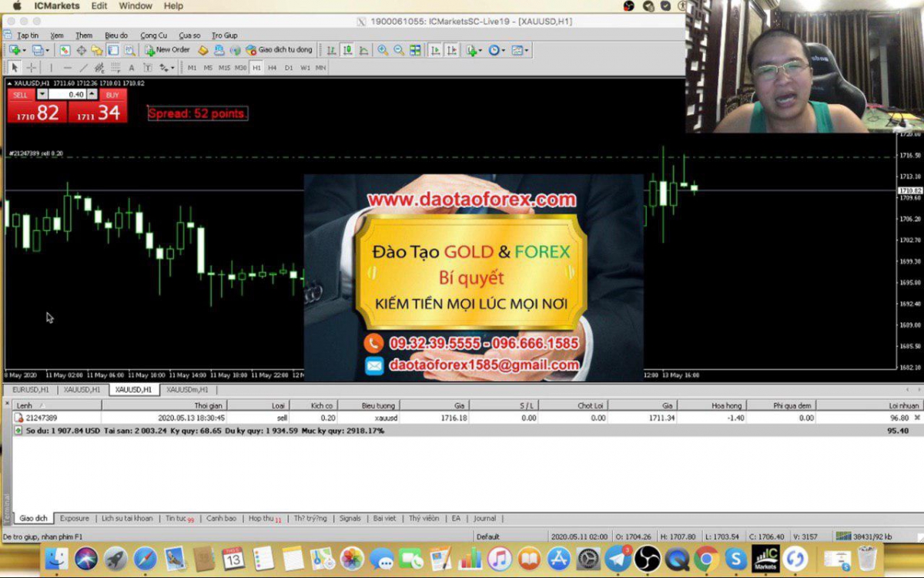Image resolution: width=924 pixels, height=578 pixels.
Task: Click the New Order toolbar button
Action: (167, 50)
